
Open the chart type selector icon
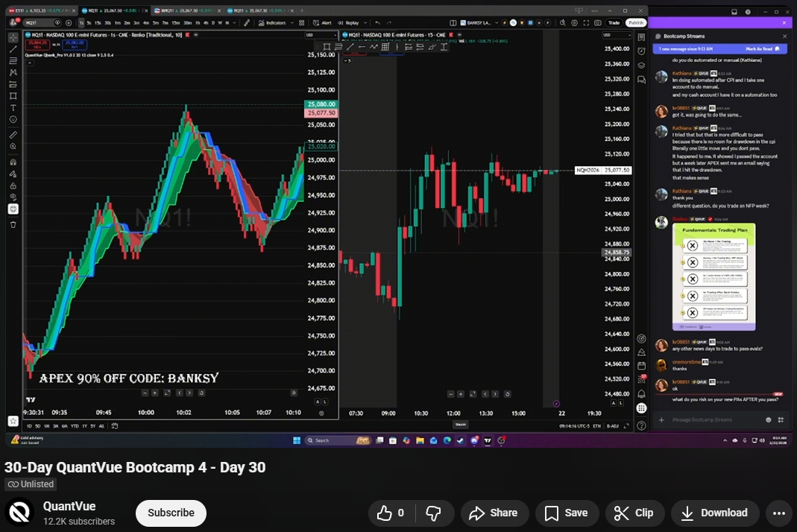tap(247, 23)
